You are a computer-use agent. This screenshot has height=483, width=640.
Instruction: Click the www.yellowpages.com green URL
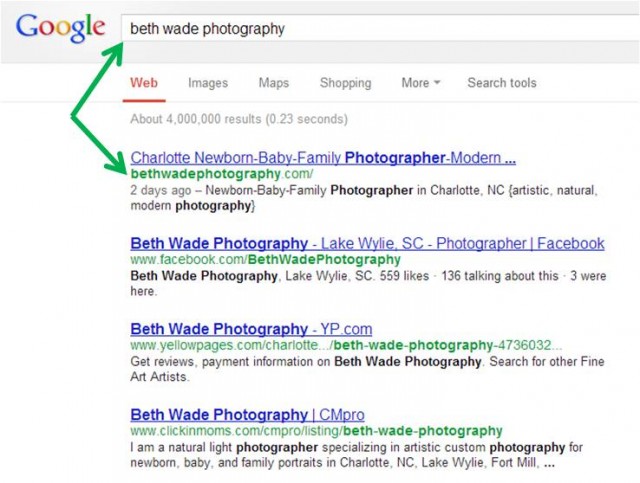pos(346,345)
